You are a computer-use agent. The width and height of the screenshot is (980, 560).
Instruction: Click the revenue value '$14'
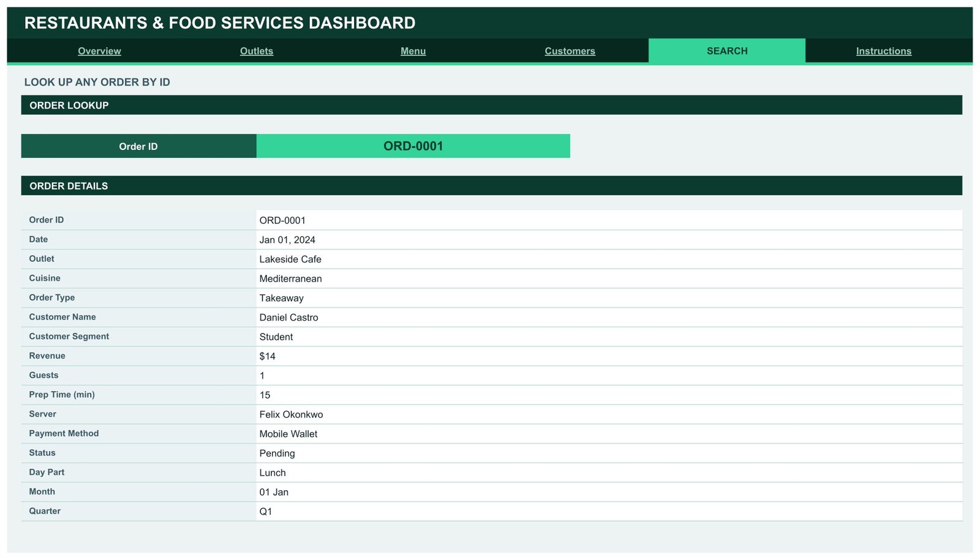coord(268,356)
